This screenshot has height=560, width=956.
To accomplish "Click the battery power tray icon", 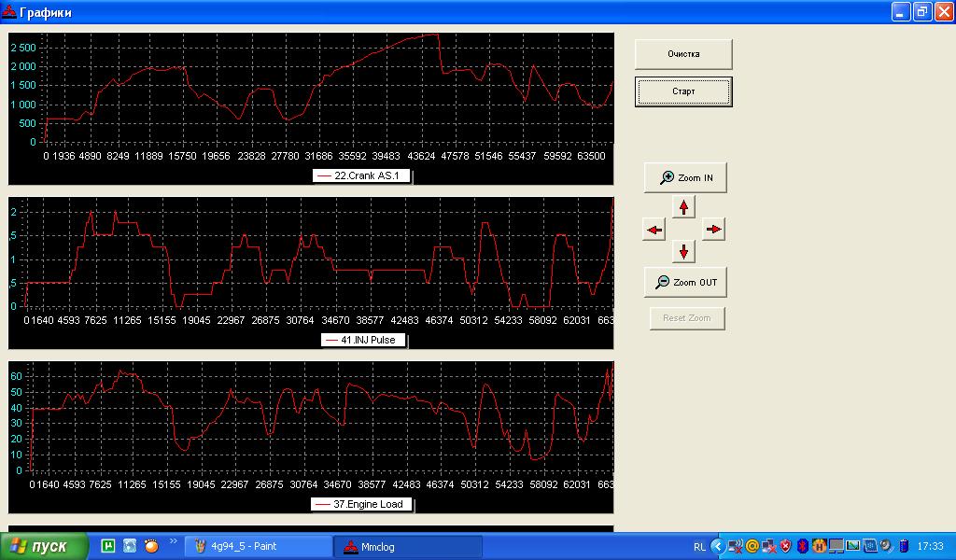I will click(905, 547).
